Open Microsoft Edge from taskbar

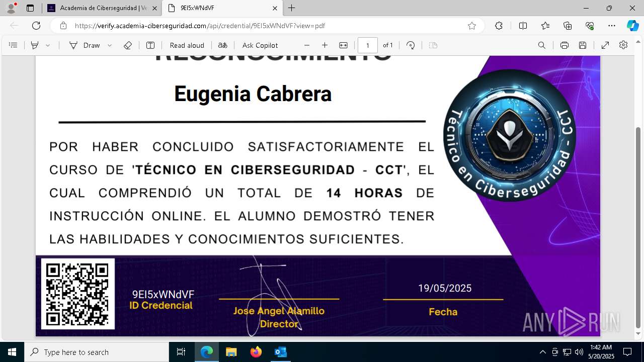(207, 352)
